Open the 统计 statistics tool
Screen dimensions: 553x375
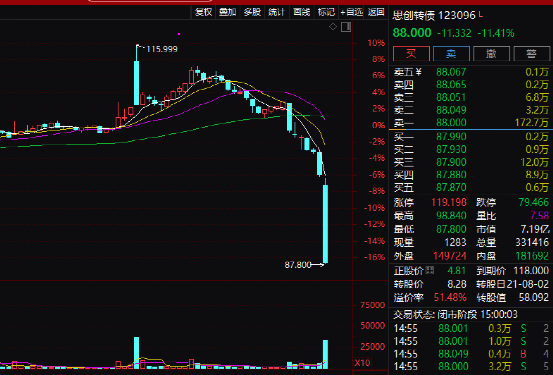pos(276,12)
